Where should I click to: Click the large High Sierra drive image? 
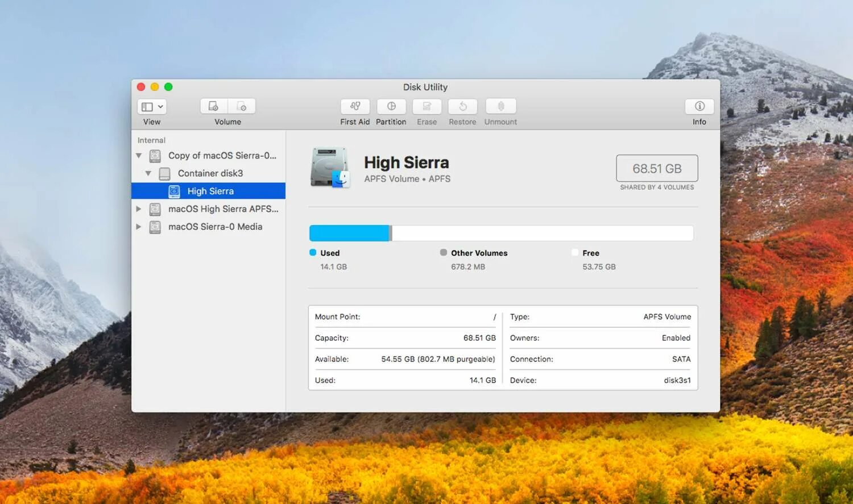click(330, 168)
